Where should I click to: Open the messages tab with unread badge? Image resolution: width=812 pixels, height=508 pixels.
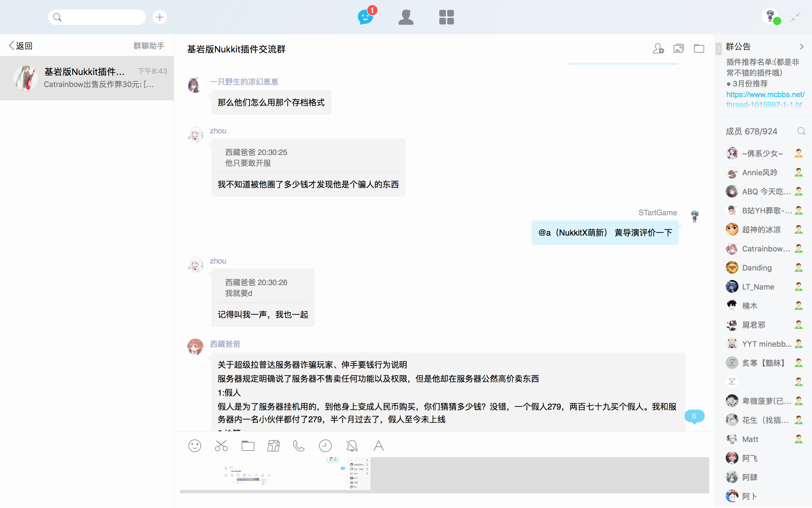pos(366,17)
